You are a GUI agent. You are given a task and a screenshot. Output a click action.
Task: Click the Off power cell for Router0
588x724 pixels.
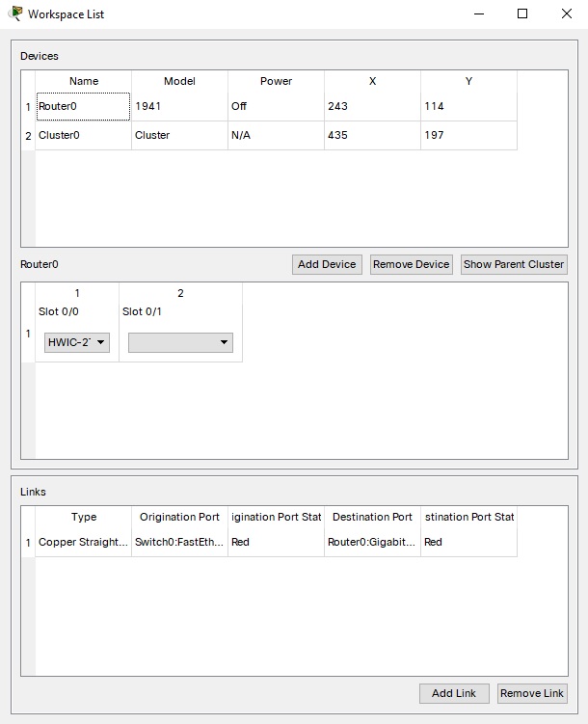click(276, 106)
